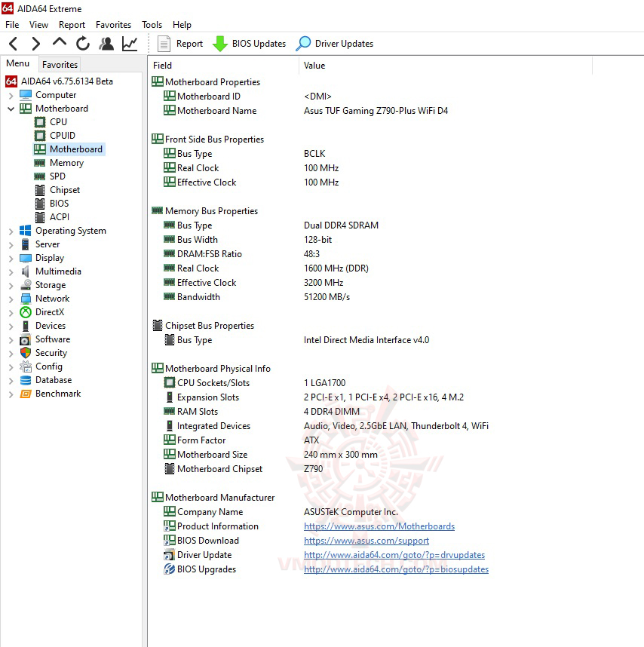Image resolution: width=644 pixels, height=647 pixels.
Task: Refresh the current page
Action: click(83, 43)
